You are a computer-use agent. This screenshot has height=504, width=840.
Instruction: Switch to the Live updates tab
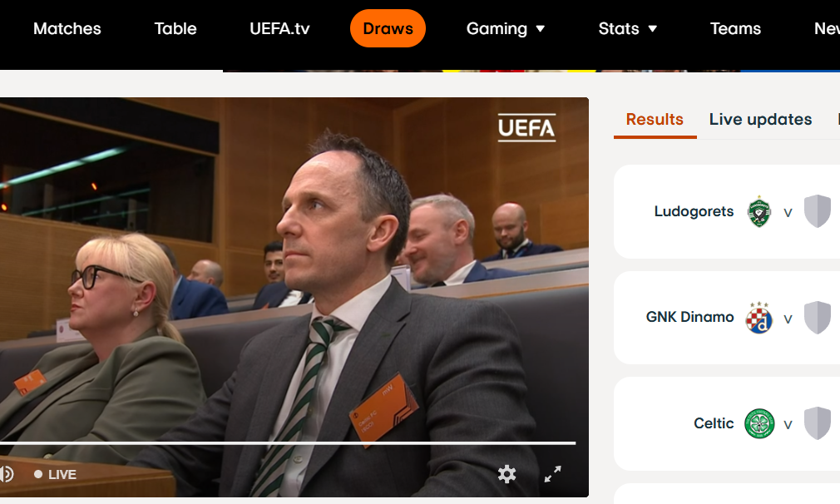point(760,119)
